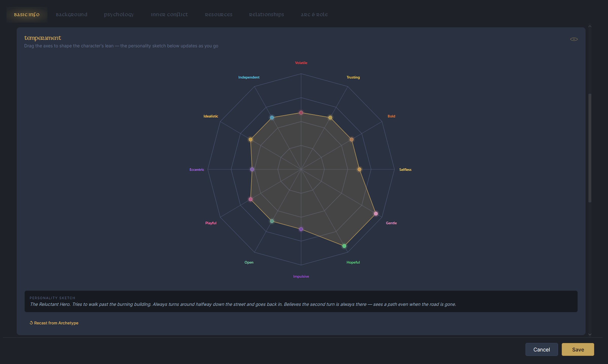
Task: Go to the Inner Conflict tab
Action: coord(169,15)
